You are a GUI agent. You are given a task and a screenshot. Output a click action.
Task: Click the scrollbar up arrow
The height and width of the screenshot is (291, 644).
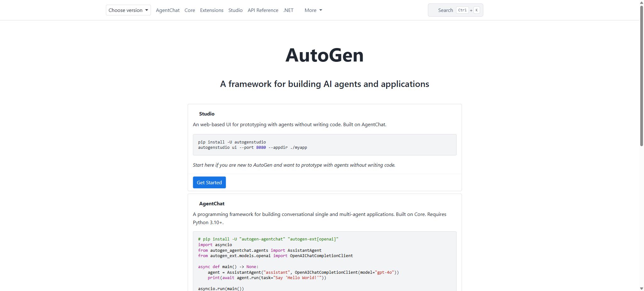coord(641,3)
